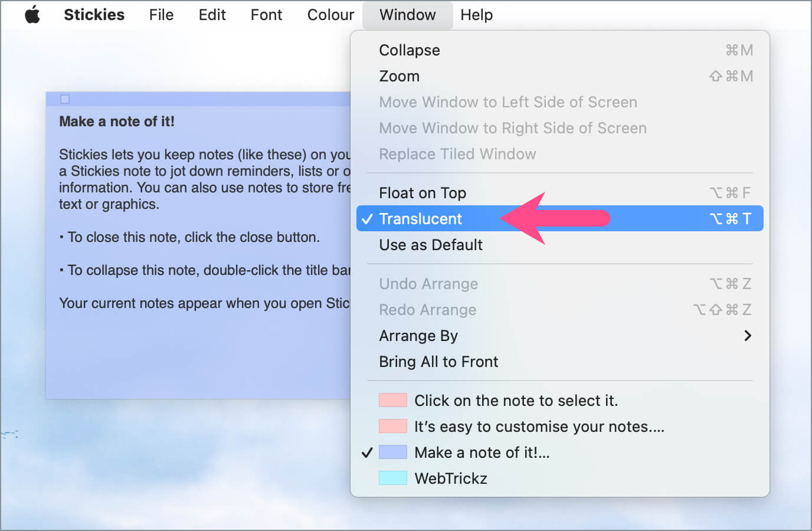This screenshot has width=812, height=531.
Task: Select Zoom in the Window menu
Action: pos(400,76)
